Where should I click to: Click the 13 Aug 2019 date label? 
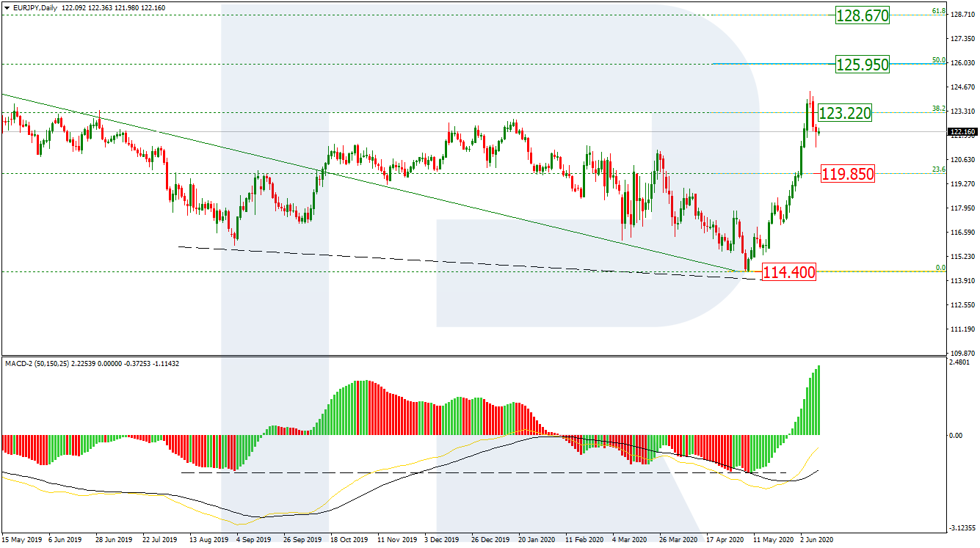coord(209,539)
